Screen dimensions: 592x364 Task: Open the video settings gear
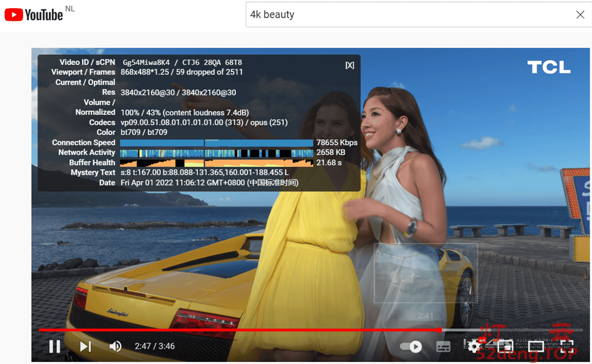[x=474, y=346]
